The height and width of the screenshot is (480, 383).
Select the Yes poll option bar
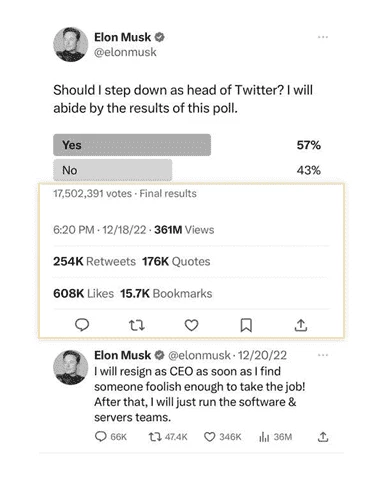[132, 145]
